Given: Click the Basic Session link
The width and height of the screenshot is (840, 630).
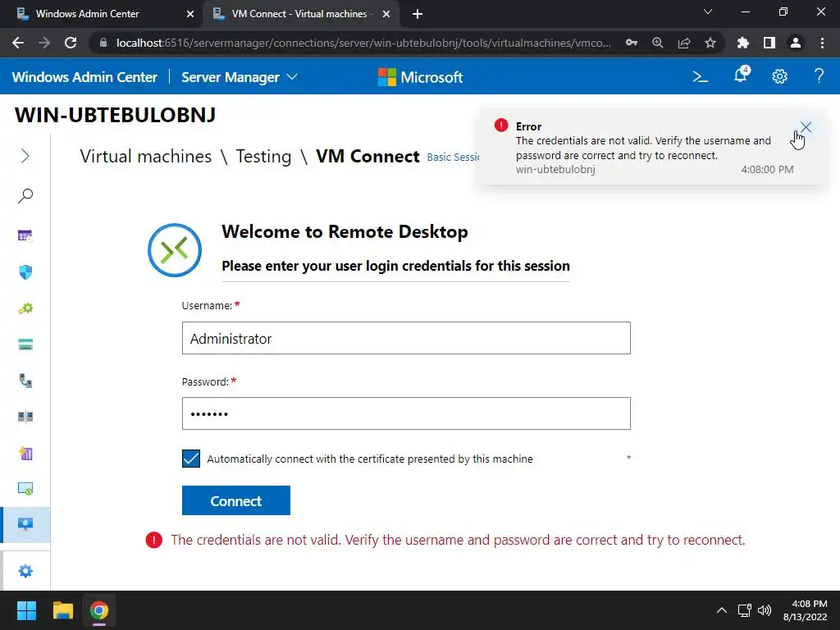Looking at the screenshot, I should coord(453,157).
